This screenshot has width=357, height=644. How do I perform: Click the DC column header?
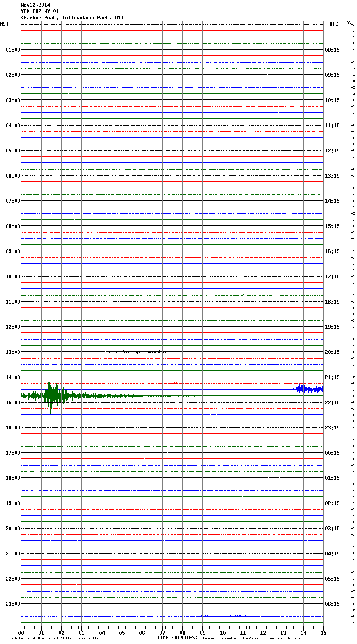pyautogui.click(x=349, y=23)
